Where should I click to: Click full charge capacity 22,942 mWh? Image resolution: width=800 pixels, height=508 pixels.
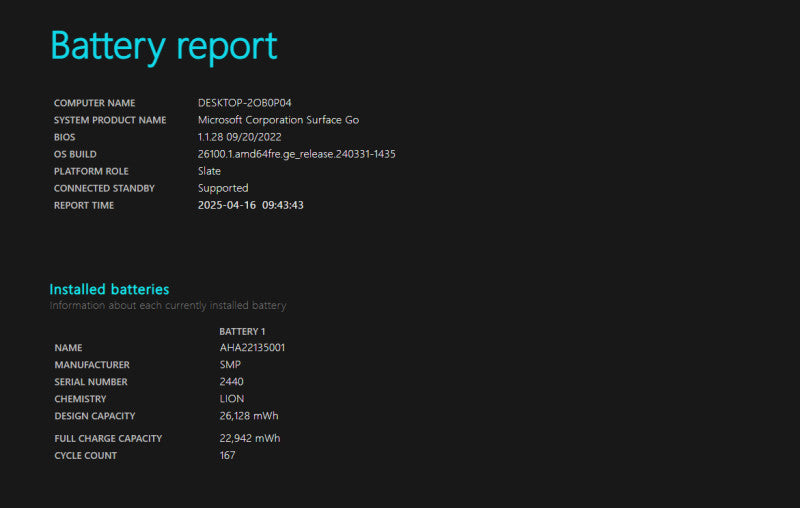(249, 438)
